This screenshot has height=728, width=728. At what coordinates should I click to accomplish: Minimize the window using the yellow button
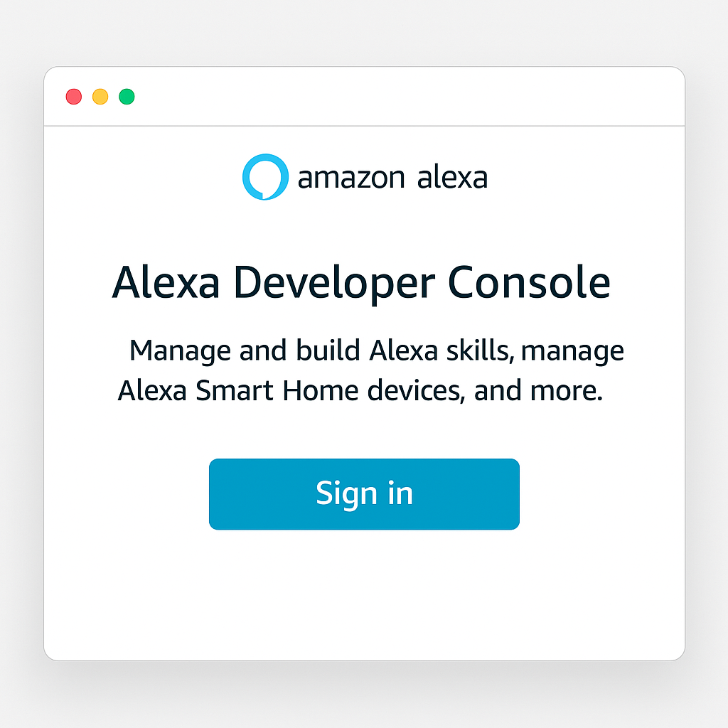pyautogui.click(x=100, y=97)
